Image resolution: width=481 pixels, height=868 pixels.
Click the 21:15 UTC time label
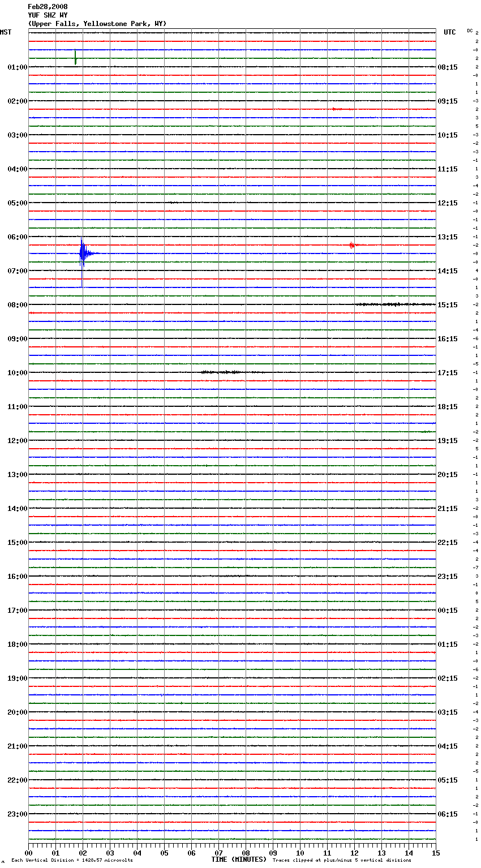448,509
